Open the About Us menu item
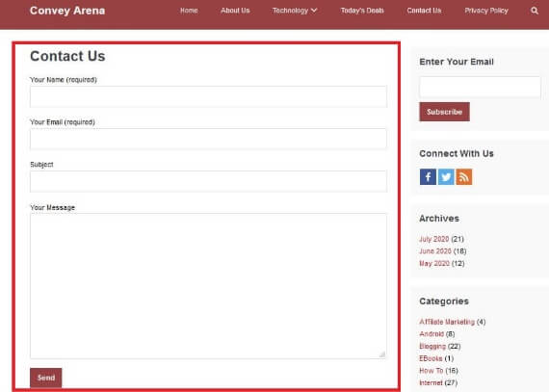 [x=235, y=11]
